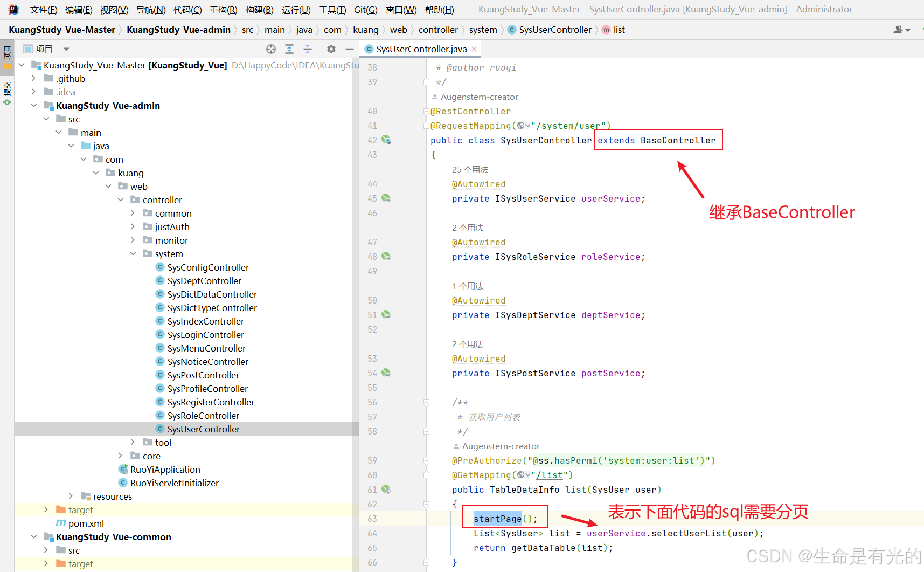Open the 运行(U) menu
This screenshot has width=924, height=572.
coord(296,10)
